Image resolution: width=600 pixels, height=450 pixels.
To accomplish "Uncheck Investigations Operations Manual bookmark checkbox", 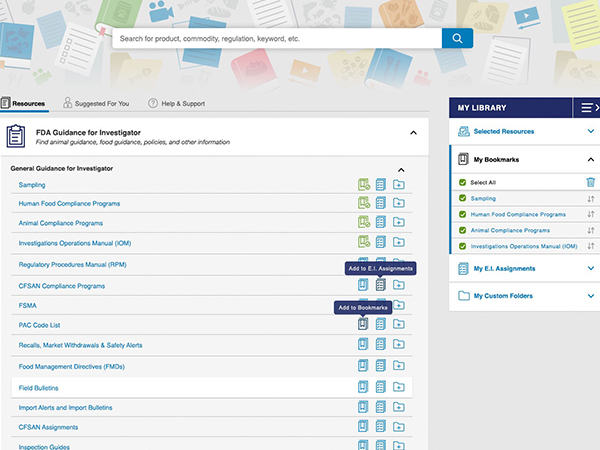I will pos(462,246).
